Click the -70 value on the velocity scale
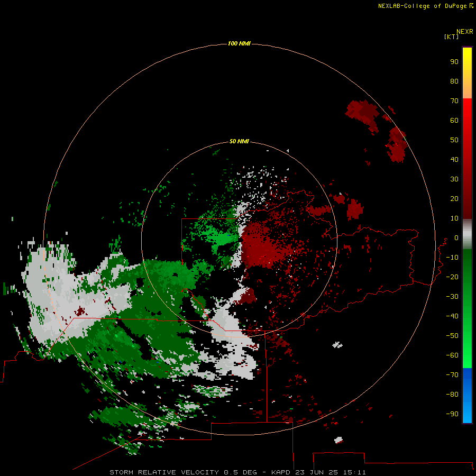This screenshot has width=476, height=476. tap(452, 375)
